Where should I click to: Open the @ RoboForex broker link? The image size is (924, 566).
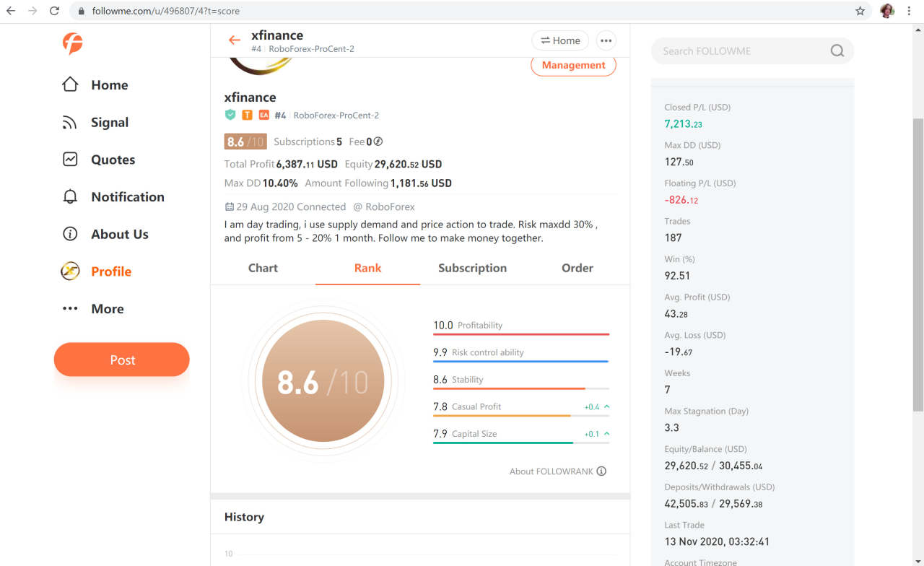(x=384, y=206)
